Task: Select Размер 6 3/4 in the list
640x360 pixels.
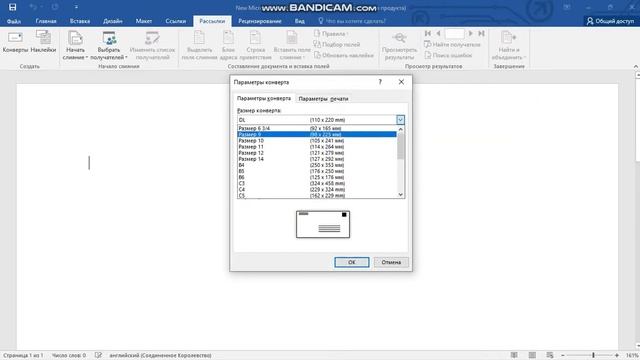Action: click(x=317, y=128)
